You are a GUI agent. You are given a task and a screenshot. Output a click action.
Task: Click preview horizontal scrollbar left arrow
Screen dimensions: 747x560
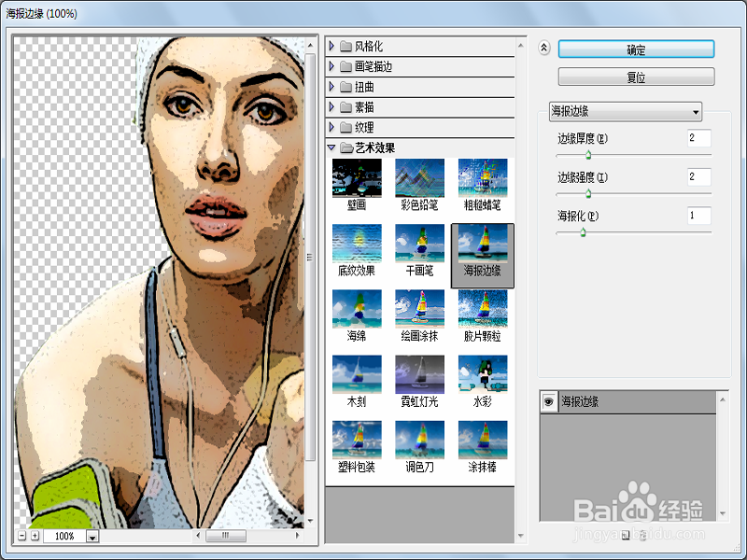[x=198, y=535]
